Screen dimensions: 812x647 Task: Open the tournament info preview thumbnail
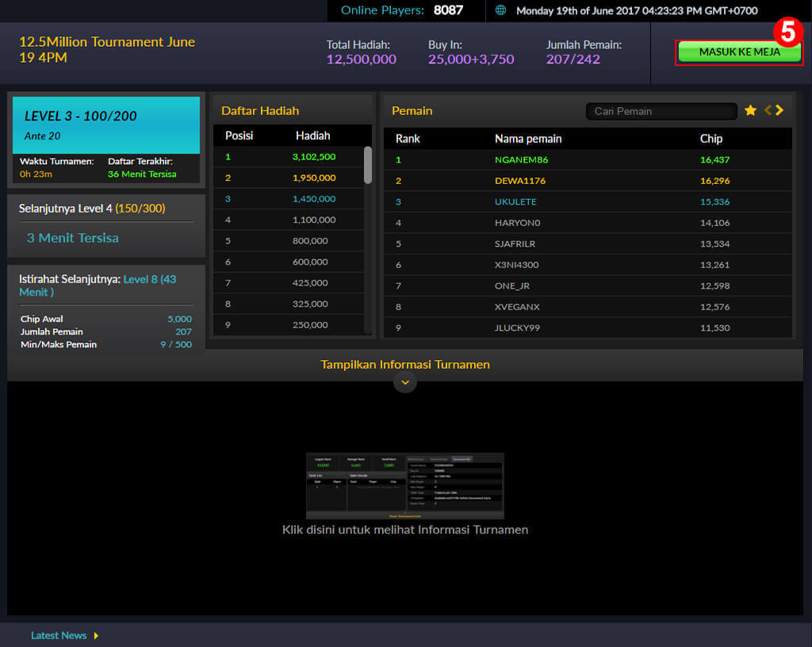pyautogui.click(x=405, y=485)
